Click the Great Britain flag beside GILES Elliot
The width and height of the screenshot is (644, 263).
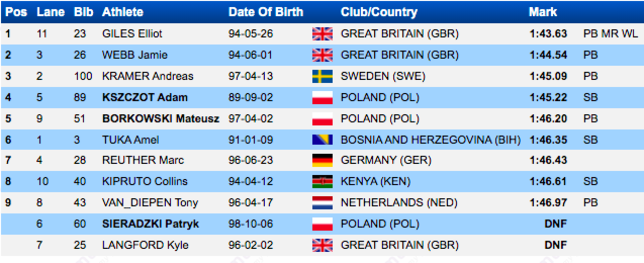(x=322, y=34)
